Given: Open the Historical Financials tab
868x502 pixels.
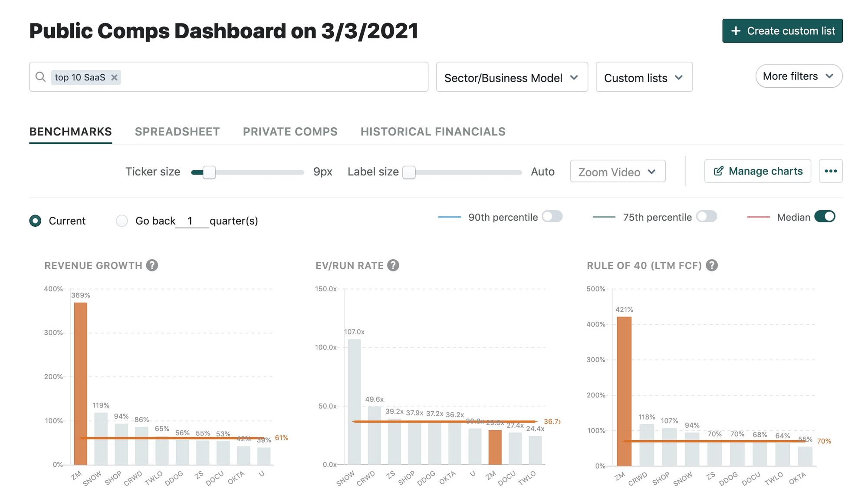Looking at the screenshot, I should coord(433,132).
